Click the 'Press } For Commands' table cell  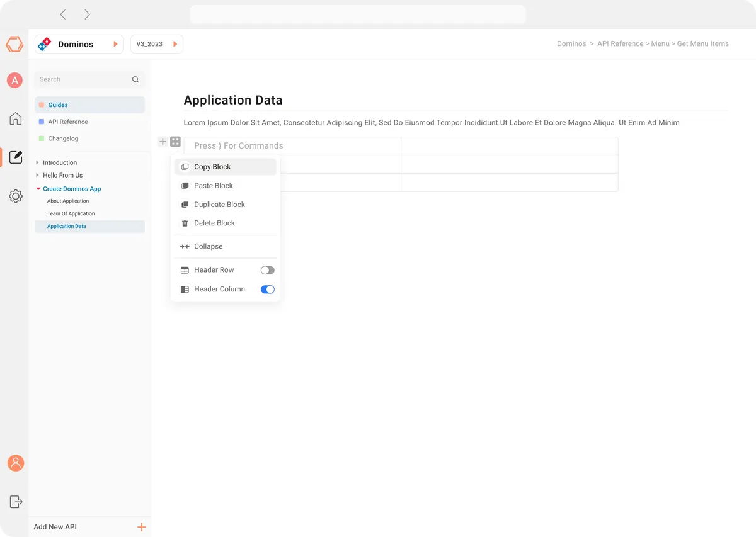point(292,146)
